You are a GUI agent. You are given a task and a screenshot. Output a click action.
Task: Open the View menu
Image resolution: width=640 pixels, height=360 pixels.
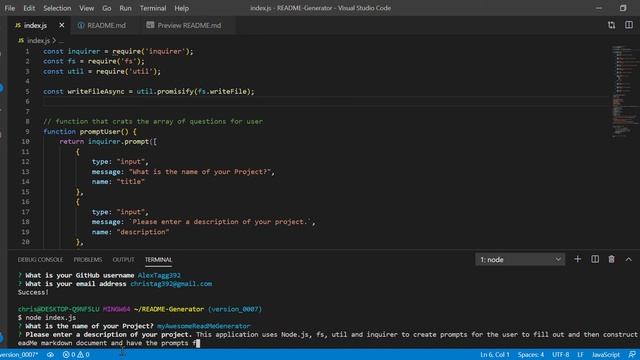click(87, 8)
